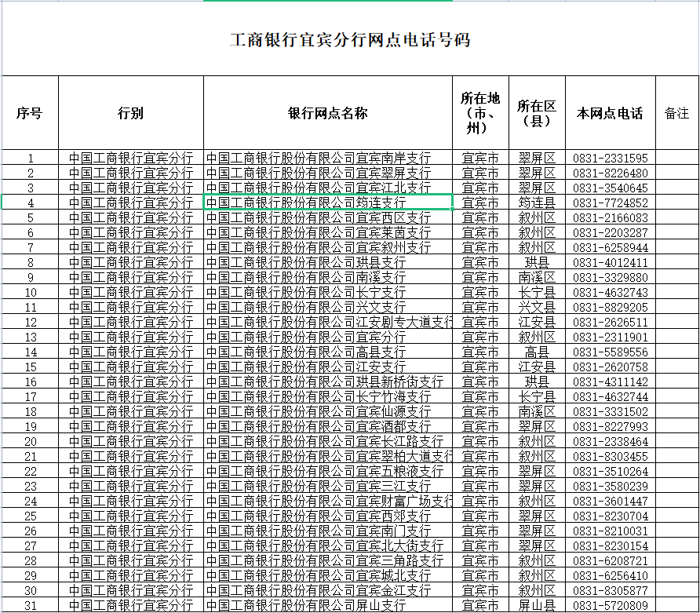Select the cell 中国工商银行股份有限公司高县支行
Viewport: 700px width, 613px height.
(x=328, y=352)
